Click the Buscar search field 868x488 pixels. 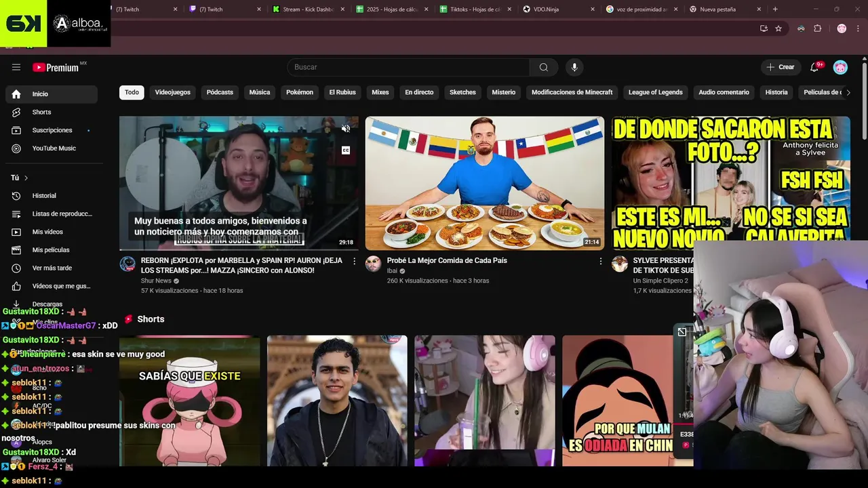click(x=408, y=67)
